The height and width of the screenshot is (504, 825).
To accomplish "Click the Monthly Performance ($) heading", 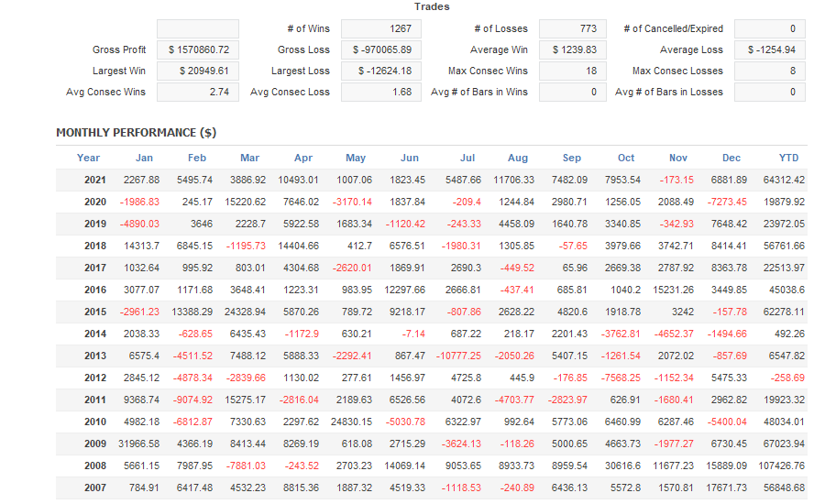I will tap(136, 133).
